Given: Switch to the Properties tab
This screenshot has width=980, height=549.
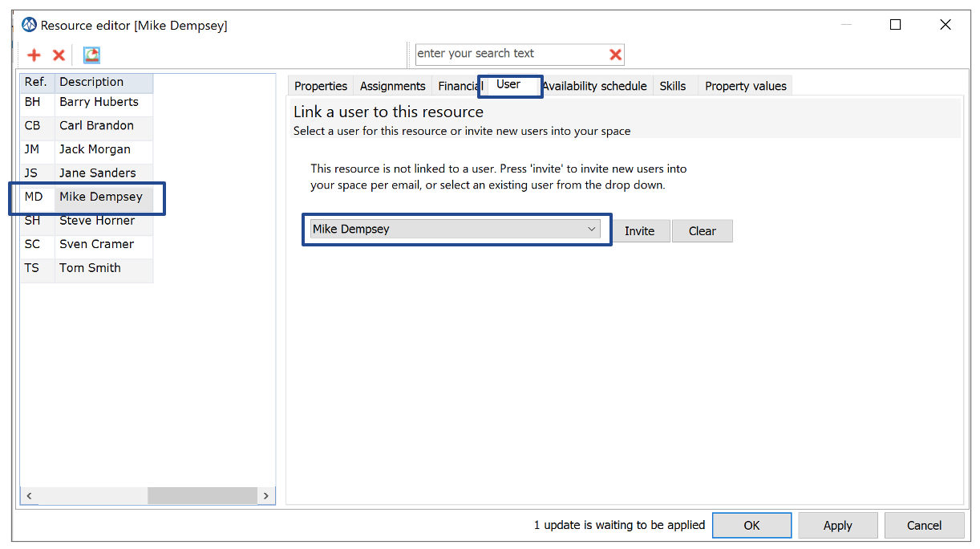Looking at the screenshot, I should click(x=321, y=86).
